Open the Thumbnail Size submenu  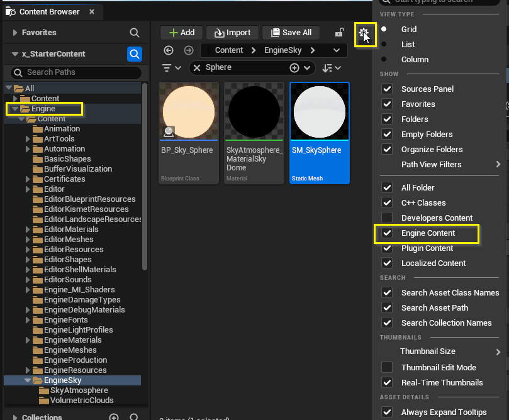[440, 351]
